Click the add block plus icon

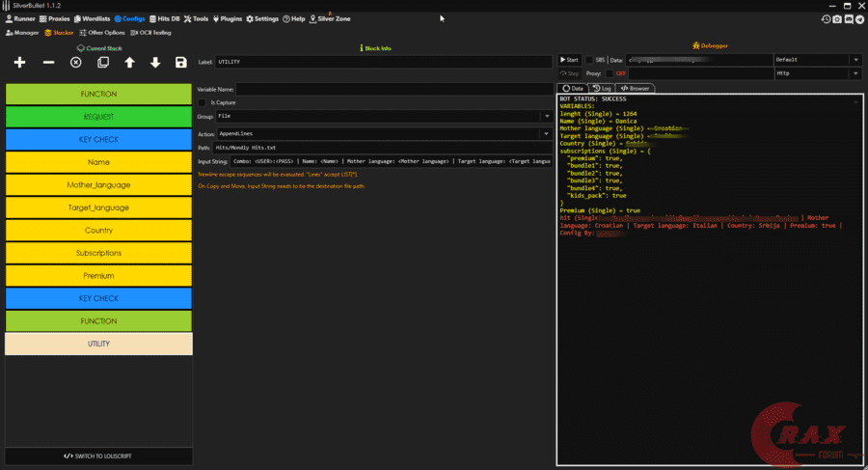coord(20,63)
